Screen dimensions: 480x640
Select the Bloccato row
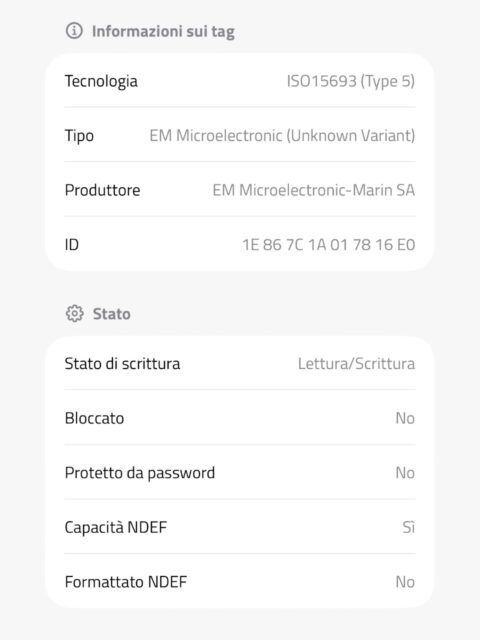240,418
